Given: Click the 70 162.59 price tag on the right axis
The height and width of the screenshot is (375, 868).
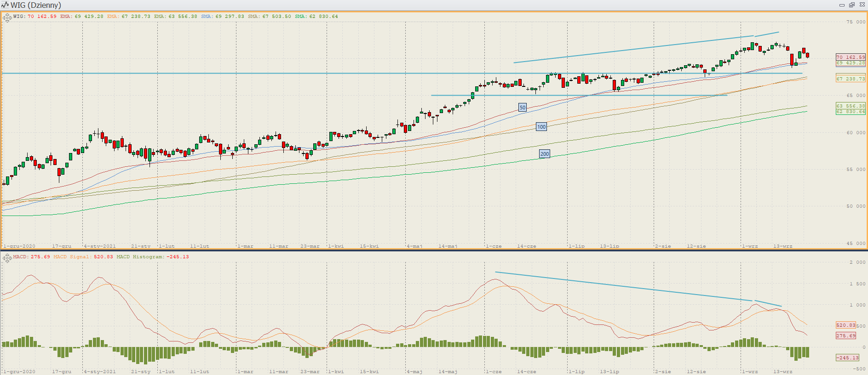Looking at the screenshot, I should click(x=850, y=57).
